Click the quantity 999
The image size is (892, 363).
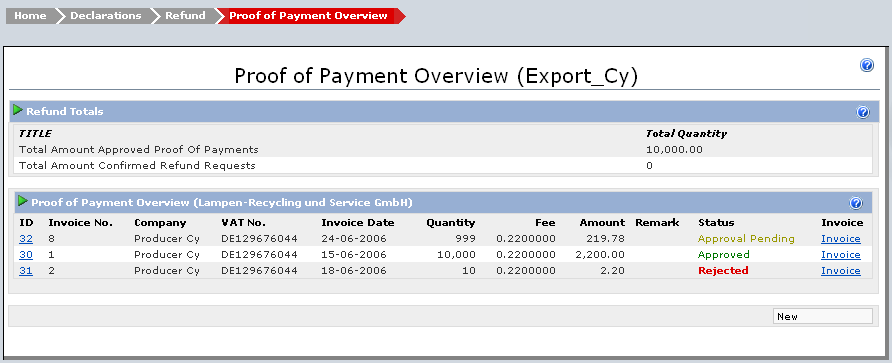click(x=465, y=239)
